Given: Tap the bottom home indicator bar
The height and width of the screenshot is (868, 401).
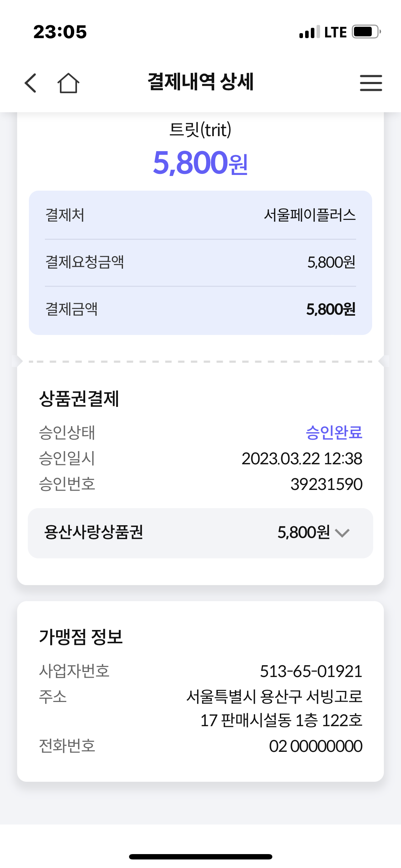Looking at the screenshot, I should pos(200,857).
